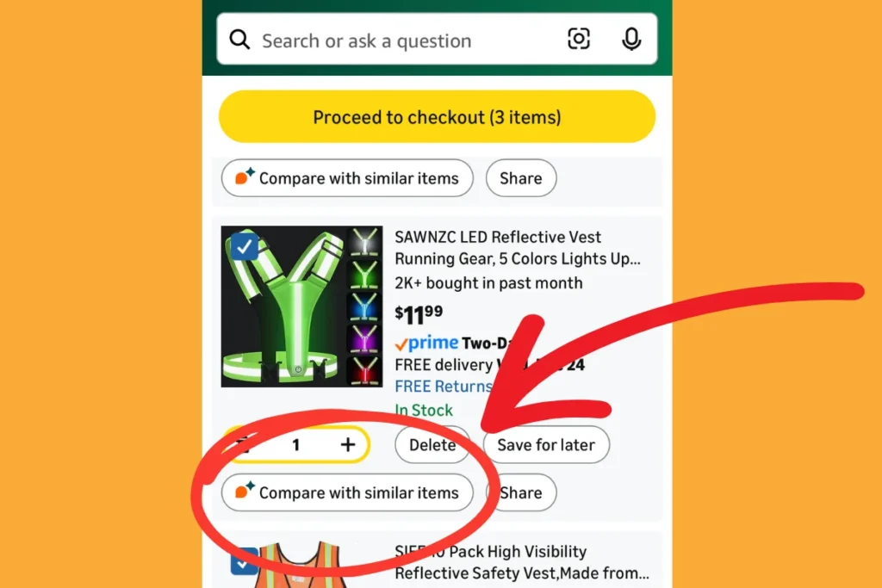882x588 pixels.
Task: Delete the SAWNZC LED Reflective Vest
Action: (x=432, y=444)
